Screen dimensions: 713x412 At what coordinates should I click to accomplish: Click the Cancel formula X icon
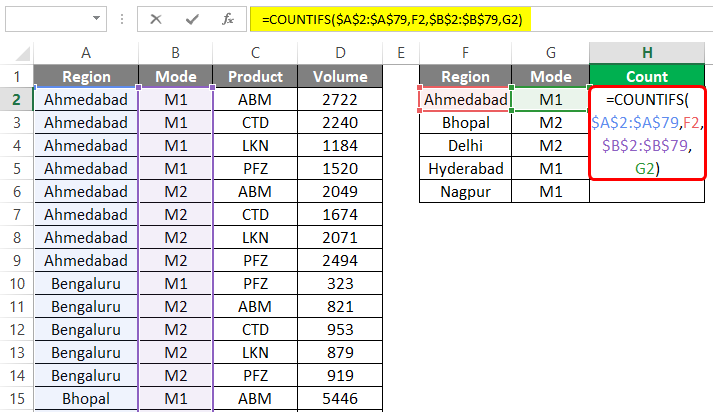click(x=156, y=18)
